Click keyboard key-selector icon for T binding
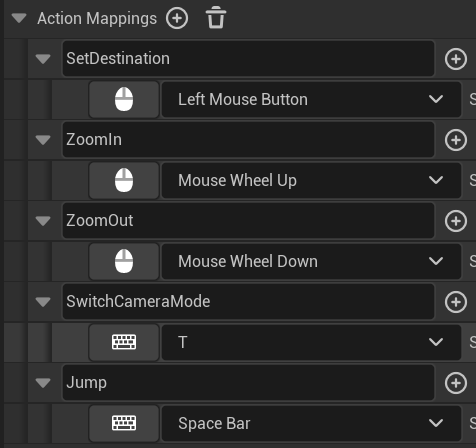This screenshot has height=448, width=476. [124, 342]
